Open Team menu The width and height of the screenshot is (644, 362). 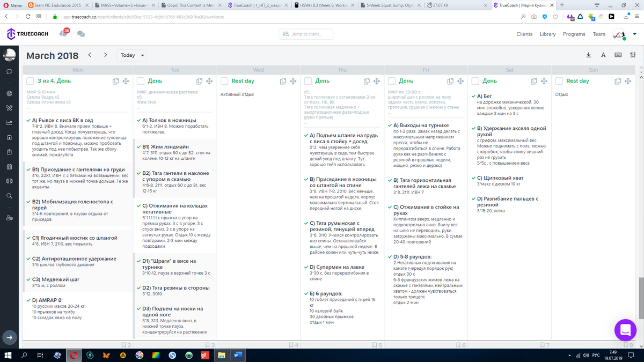click(599, 34)
